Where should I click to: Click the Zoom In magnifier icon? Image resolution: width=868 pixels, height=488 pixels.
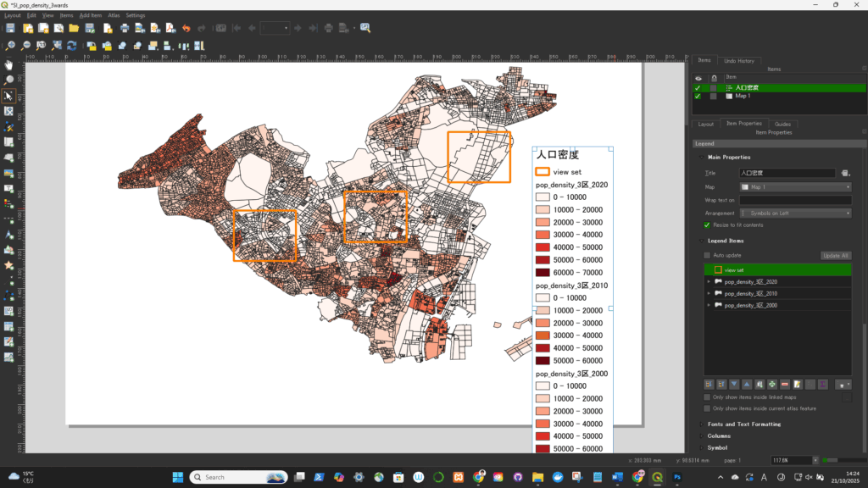[x=10, y=46]
